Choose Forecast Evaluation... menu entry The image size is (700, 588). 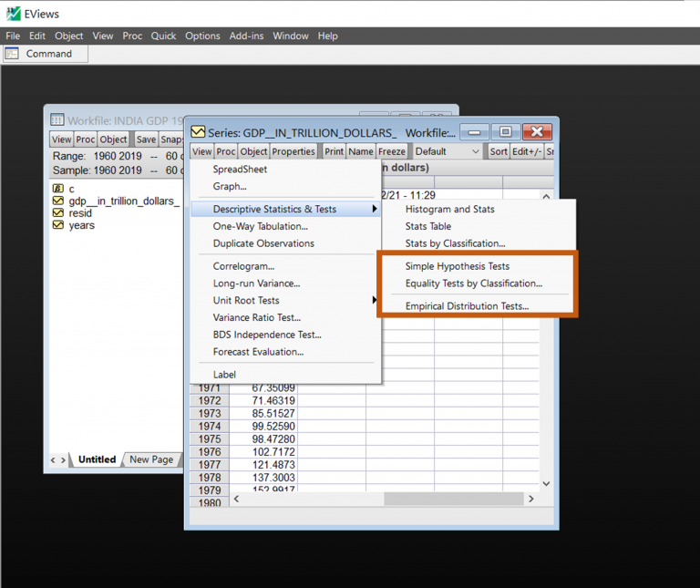coord(285,352)
